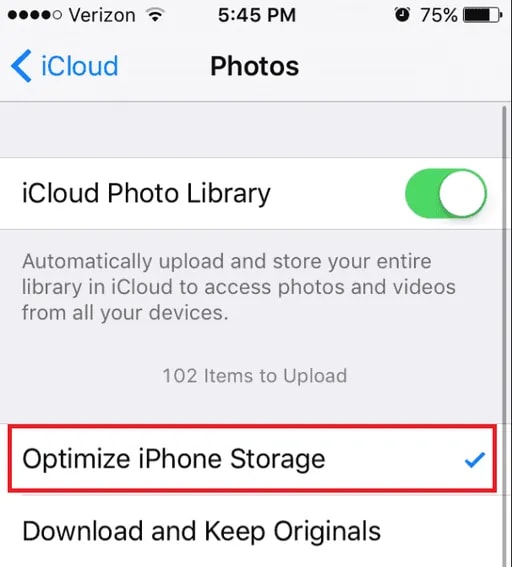This screenshot has width=512, height=567.
Task: Tap the Verizon carrier label
Action: tap(102, 15)
